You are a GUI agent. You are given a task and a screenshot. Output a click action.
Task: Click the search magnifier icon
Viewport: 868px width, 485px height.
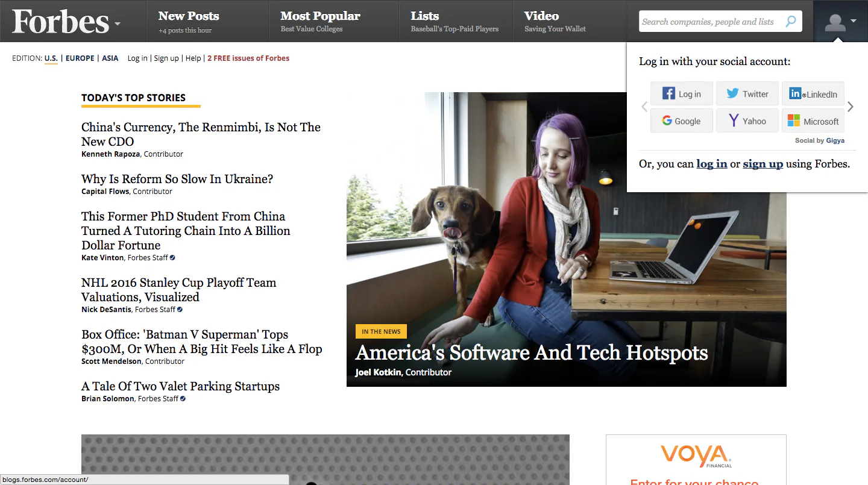790,22
